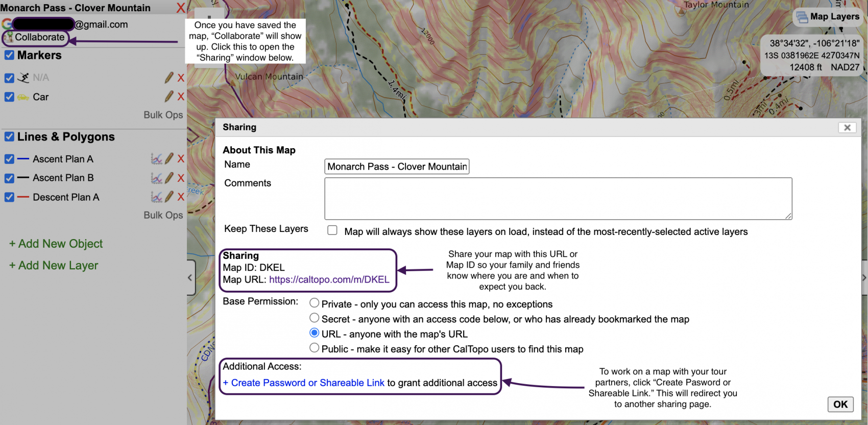Select Descent Plan A line name

66,197
